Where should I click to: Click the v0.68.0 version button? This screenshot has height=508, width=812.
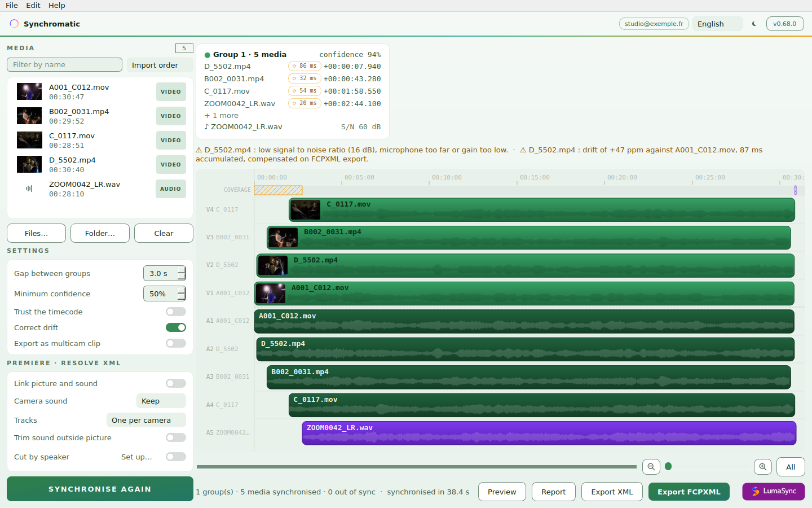tap(784, 24)
